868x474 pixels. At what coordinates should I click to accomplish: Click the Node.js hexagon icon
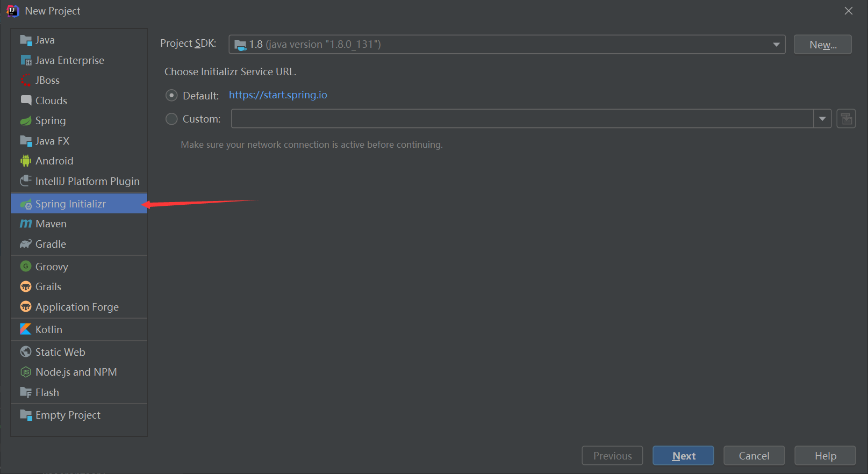[26, 372]
